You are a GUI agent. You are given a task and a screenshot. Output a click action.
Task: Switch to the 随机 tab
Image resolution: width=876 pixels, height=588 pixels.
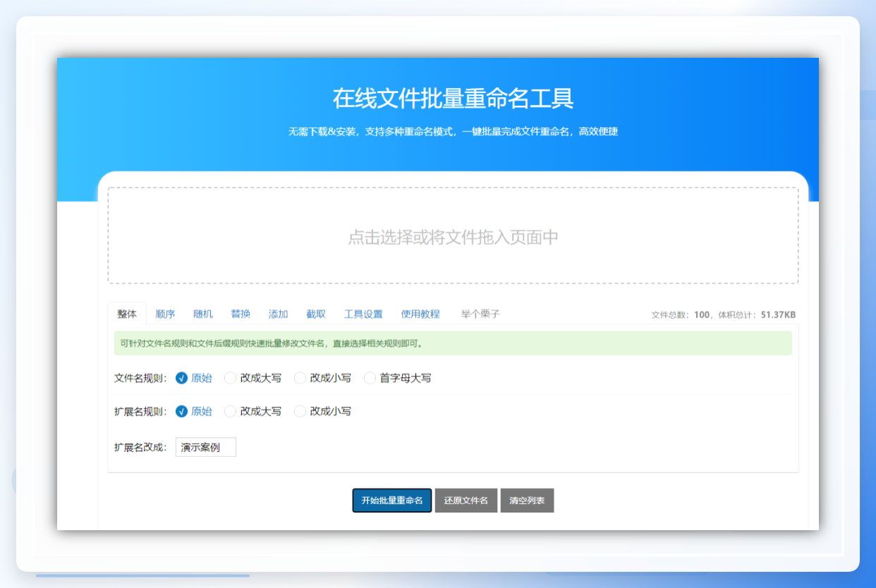click(203, 314)
